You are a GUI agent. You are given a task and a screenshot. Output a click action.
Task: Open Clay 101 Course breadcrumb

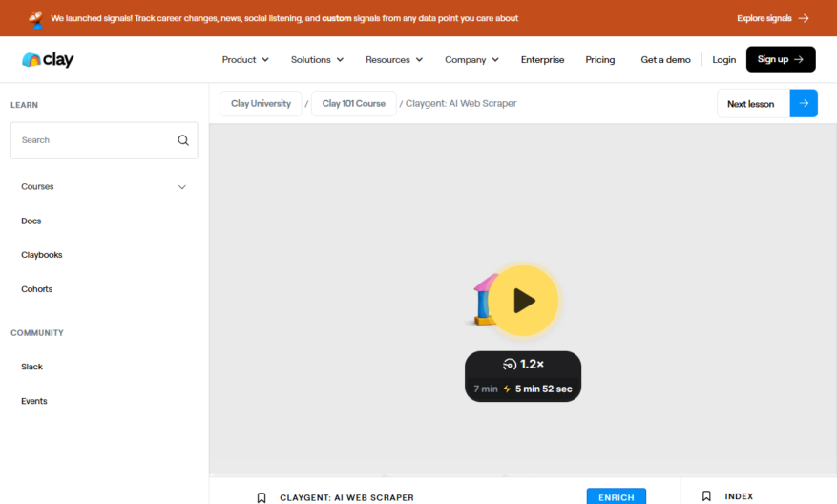pyautogui.click(x=354, y=104)
